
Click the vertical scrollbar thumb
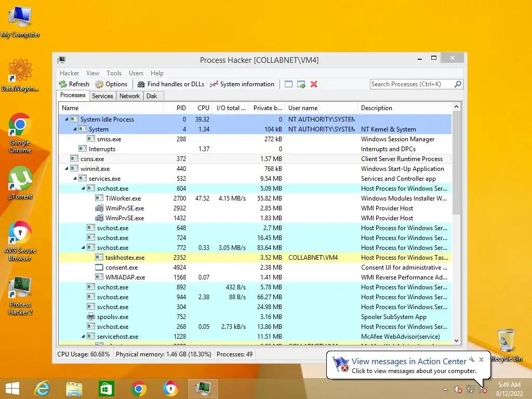[456, 163]
